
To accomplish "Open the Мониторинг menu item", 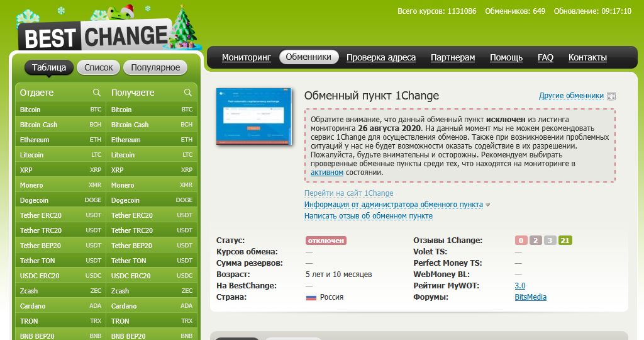I will [x=246, y=57].
